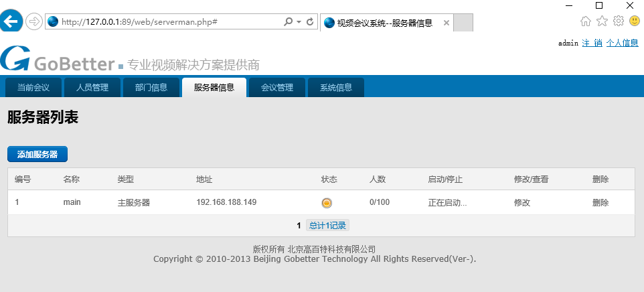Maximize the browser window

click(x=599, y=5)
